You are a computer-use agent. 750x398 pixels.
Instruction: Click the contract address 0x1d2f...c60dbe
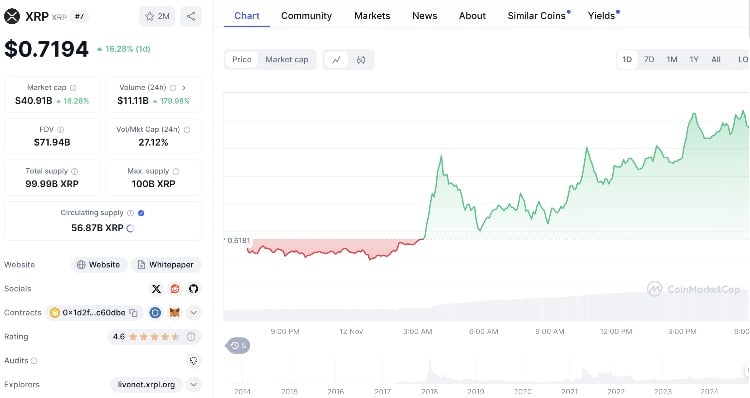94,313
